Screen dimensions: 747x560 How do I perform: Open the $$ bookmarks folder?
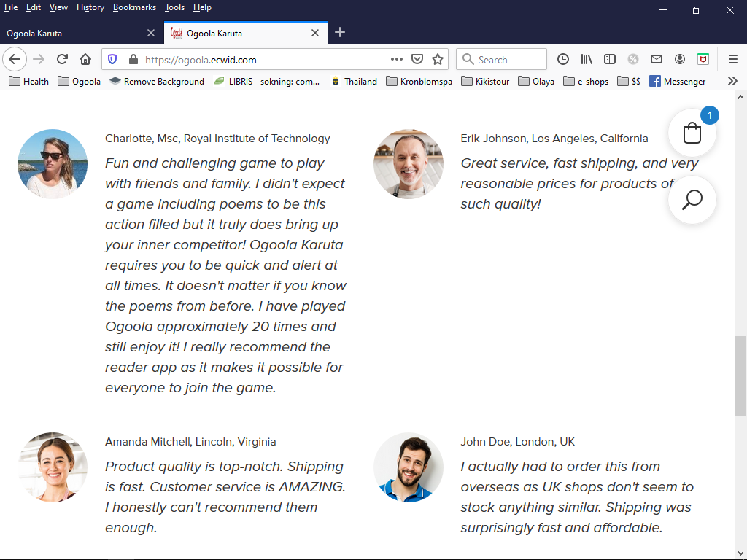pyautogui.click(x=629, y=82)
